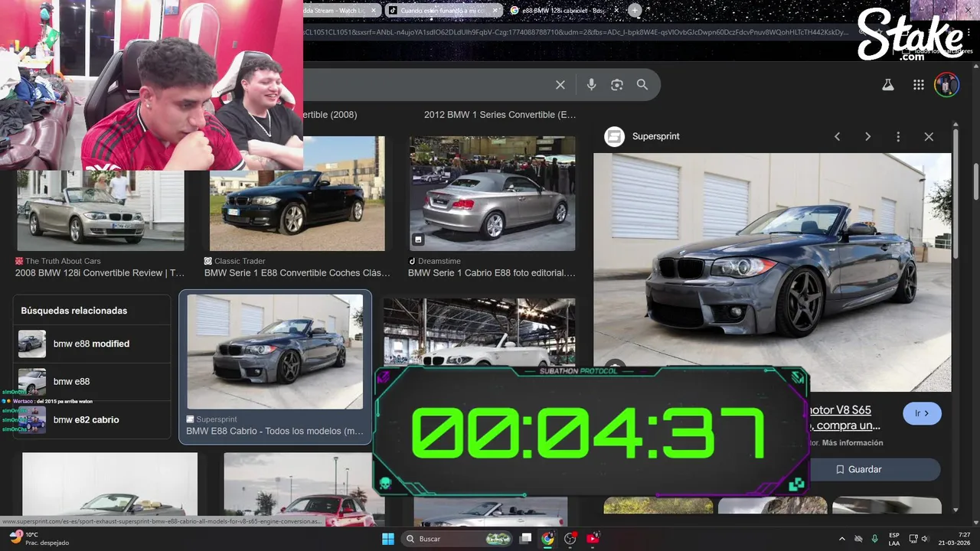Open the Windows Start menu
The image size is (980, 551).
tap(388, 539)
